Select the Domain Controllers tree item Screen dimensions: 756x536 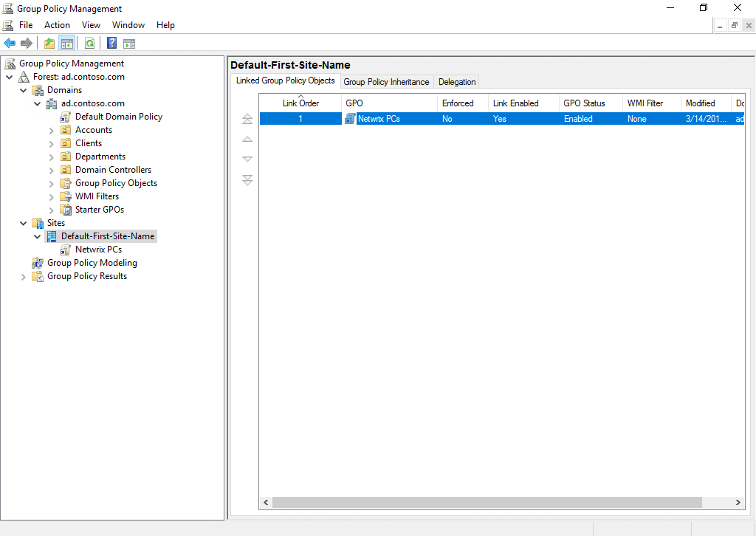pos(113,170)
